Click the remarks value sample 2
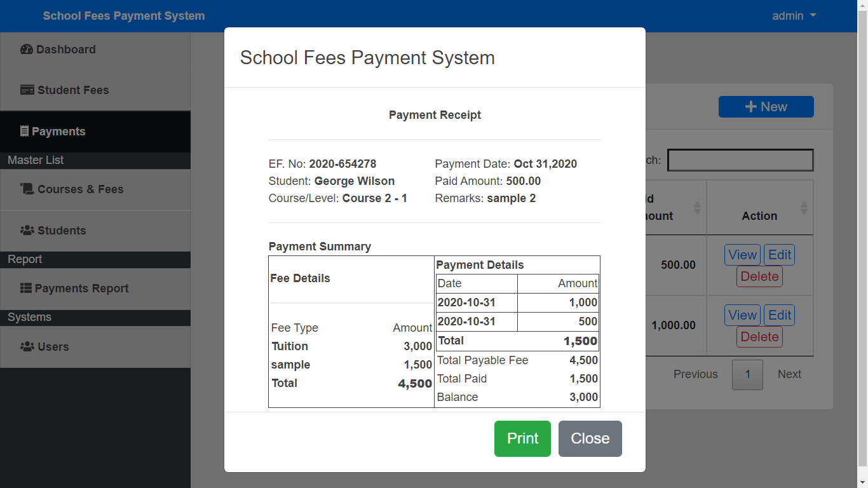868x488 pixels. pyautogui.click(x=512, y=198)
